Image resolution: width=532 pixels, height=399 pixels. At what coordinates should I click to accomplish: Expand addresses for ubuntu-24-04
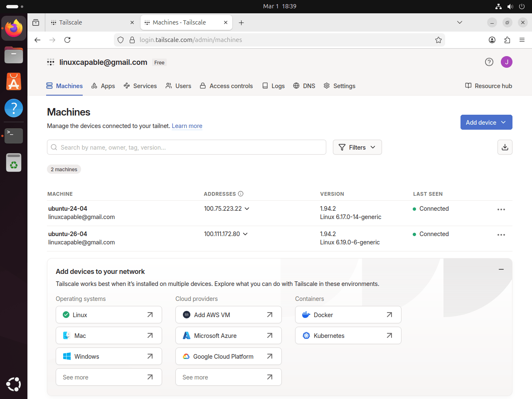coord(247,209)
